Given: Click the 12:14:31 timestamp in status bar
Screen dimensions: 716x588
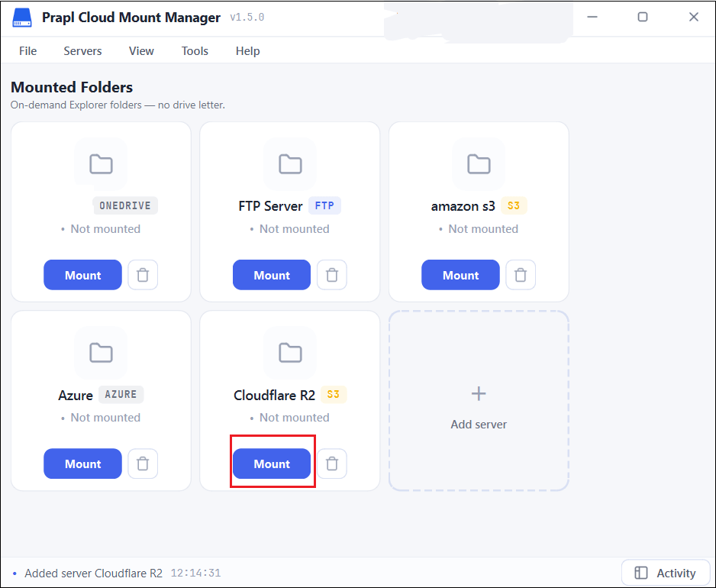Looking at the screenshot, I should pyautogui.click(x=196, y=573).
